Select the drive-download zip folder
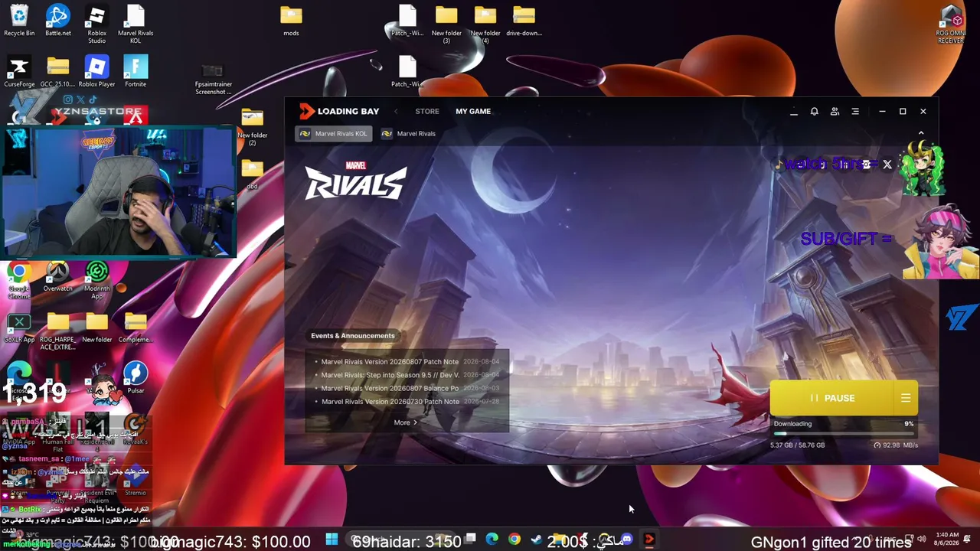The height and width of the screenshot is (551, 980). tap(524, 21)
